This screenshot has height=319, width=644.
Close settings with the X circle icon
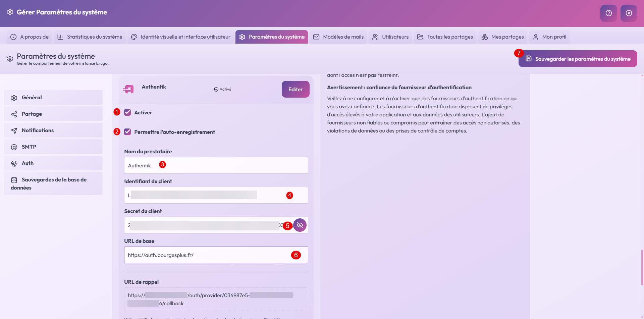point(629,13)
